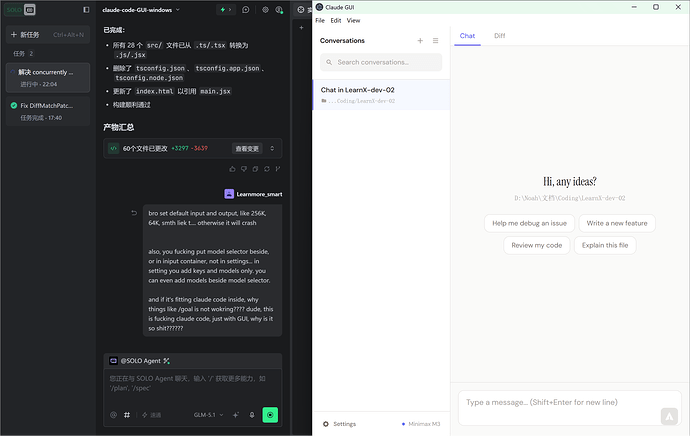This screenshot has height=436, width=690.
Task: Select the Chat in LearnX-dev-02 conversation
Action: [x=381, y=95]
